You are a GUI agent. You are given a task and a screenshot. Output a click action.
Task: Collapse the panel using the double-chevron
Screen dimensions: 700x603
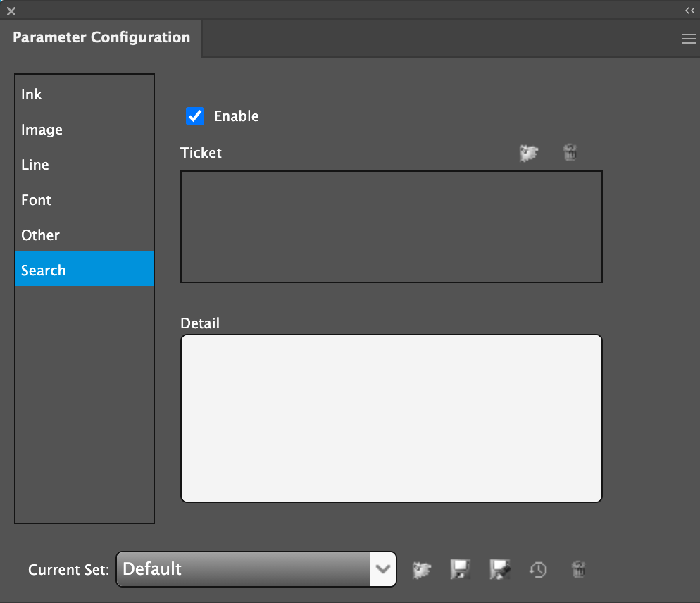(x=689, y=11)
